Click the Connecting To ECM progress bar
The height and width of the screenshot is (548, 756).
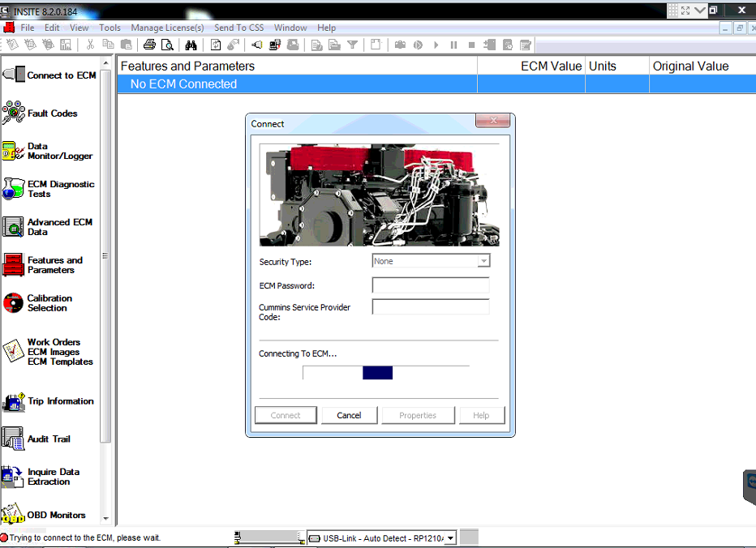(x=386, y=373)
